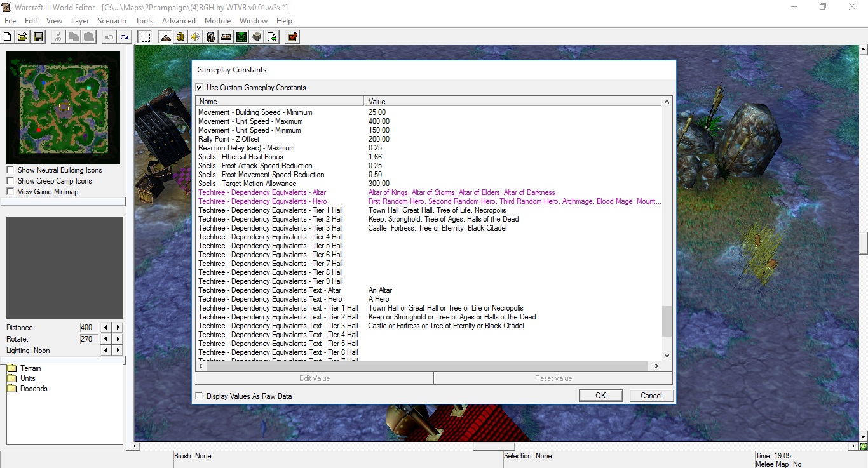Click the minimap preview thumbnail
Viewport: 868px width, 468px height.
[x=63, y=107]
